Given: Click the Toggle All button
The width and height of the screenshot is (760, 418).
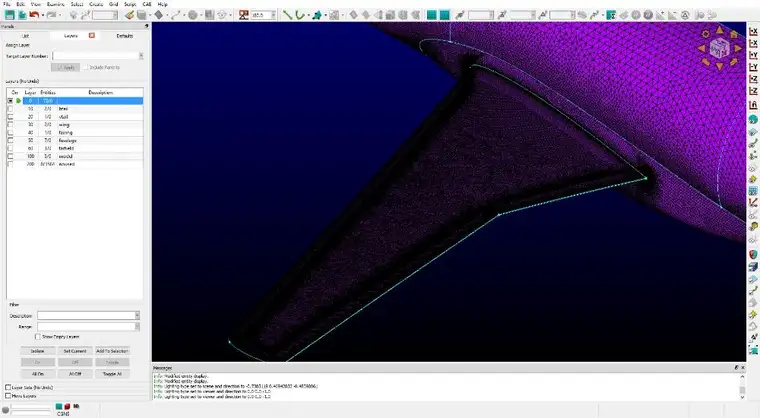Looking at the screenshot, I should (x=112, y=374).
